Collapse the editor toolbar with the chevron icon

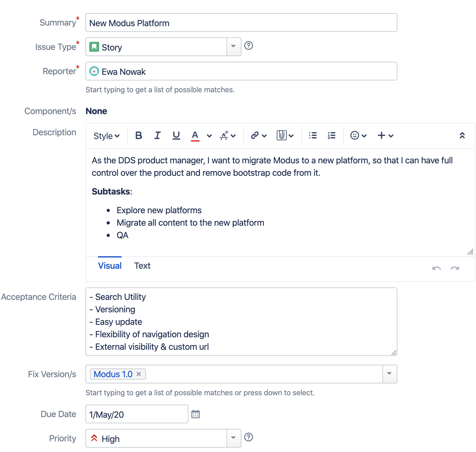[462, 136]
